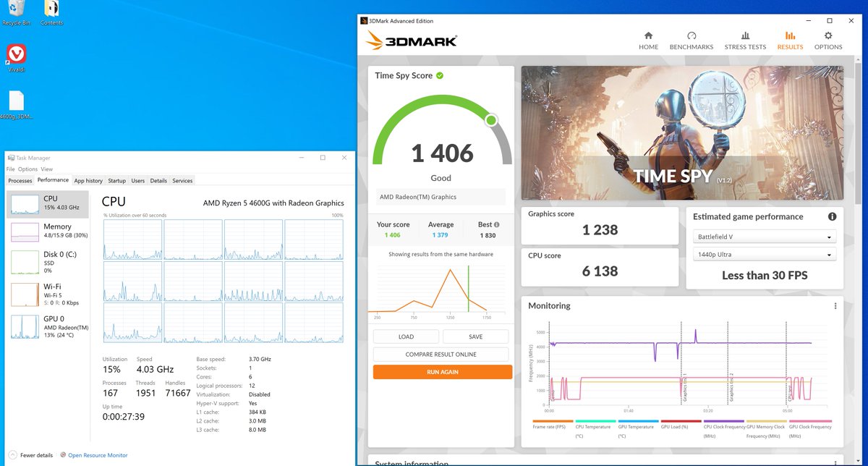Open the 1440p Ultra resolution dropdown
868x466 pixels.
coord(765,254)
